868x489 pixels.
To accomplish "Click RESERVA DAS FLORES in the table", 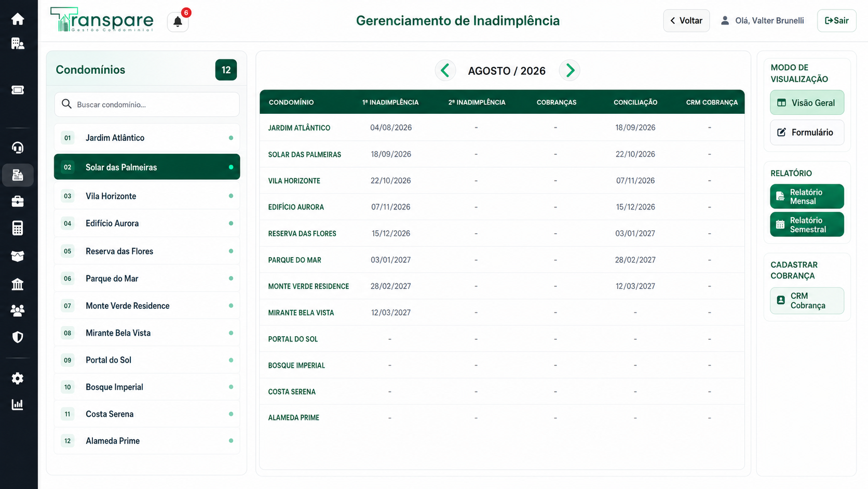I will click(302, 233).
